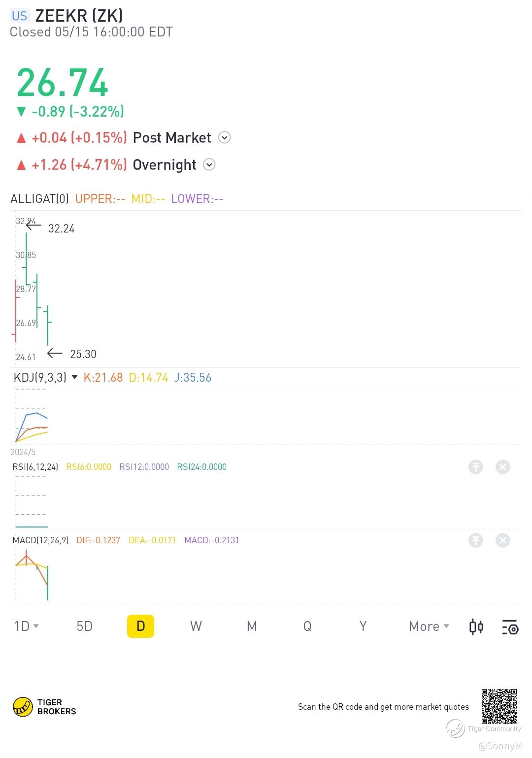The height and width of the screenshot is (758, 532).
Task: Click the ALLIGAT indicator label
Action: pyautogui.click(x=39, y=199)
